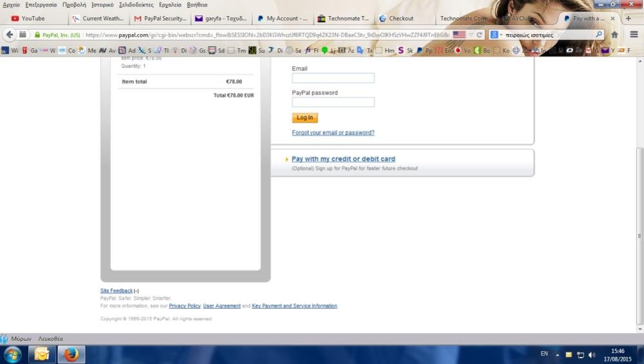Open the User Agreement link
This screenshot has height=364, width=644.
pos(222,306)
